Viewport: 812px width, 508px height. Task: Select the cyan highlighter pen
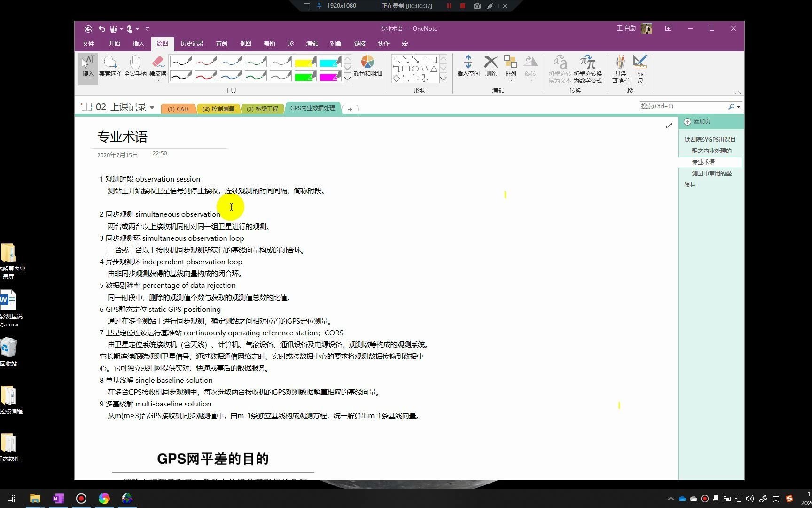(330, 62)
